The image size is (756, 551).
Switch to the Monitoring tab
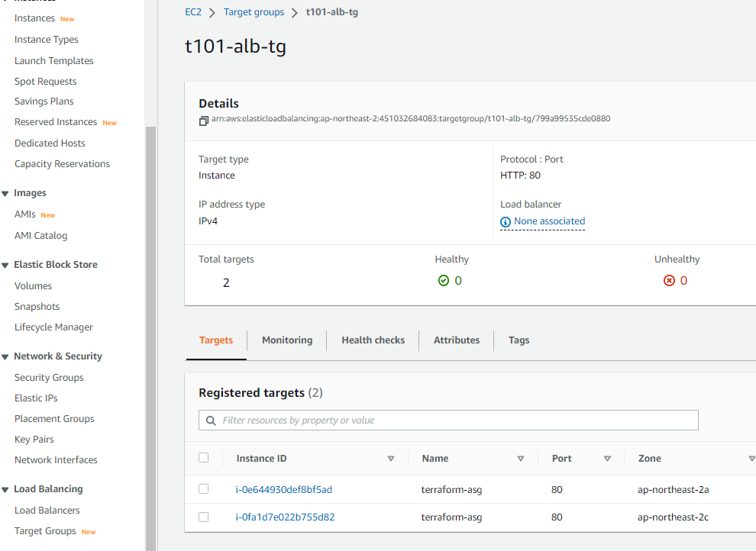[x=287, y=340]
